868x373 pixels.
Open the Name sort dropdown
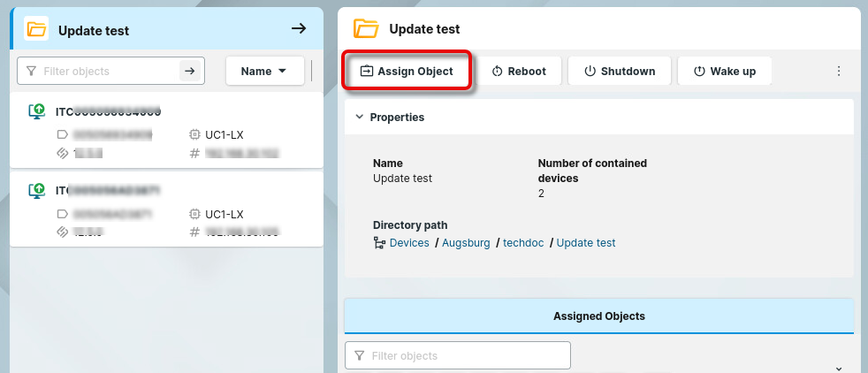pyautogui.click(x=264, y=72)
